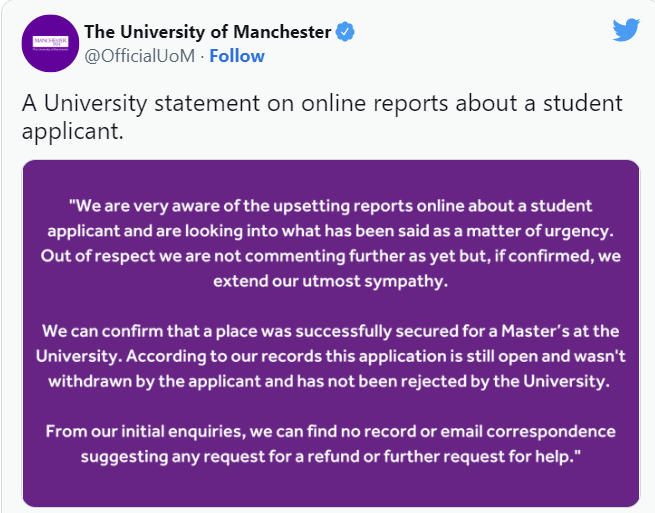Open the purple statement image card
Viewport: 655px width, 513px height.
tap(331, 333)
